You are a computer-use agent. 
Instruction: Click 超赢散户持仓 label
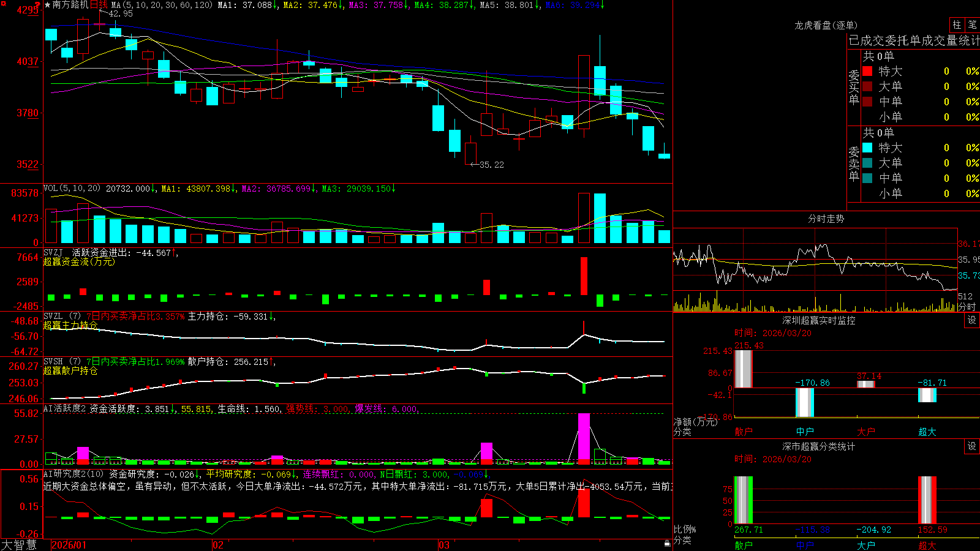click(70, 370)
